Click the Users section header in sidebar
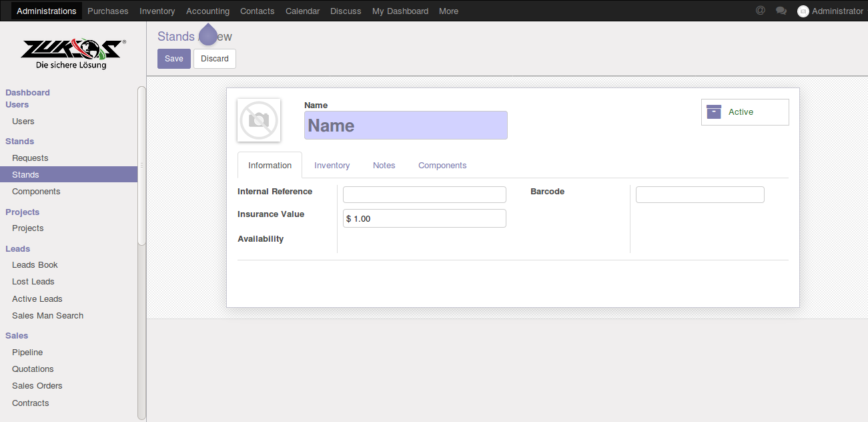This screenshot has height=422, width=868. [x=17, y=104]
